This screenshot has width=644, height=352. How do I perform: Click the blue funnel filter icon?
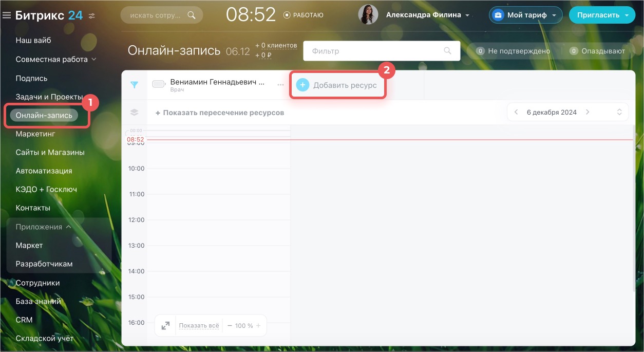coord(134,85)
